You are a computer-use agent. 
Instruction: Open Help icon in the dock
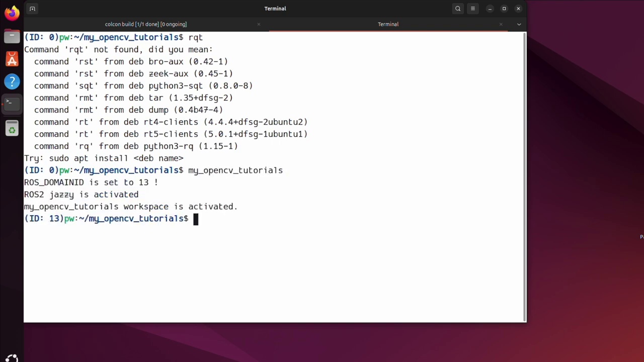12,81
